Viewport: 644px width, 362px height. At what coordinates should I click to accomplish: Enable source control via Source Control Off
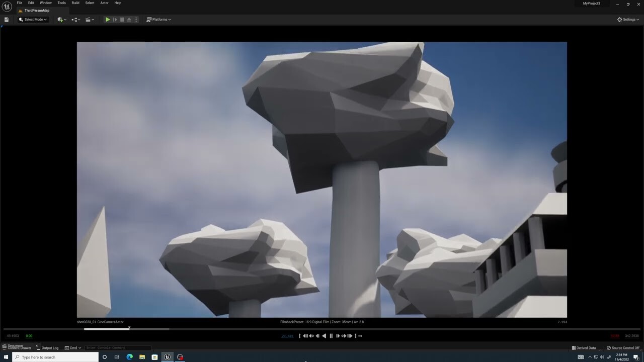tap(624, 347)
